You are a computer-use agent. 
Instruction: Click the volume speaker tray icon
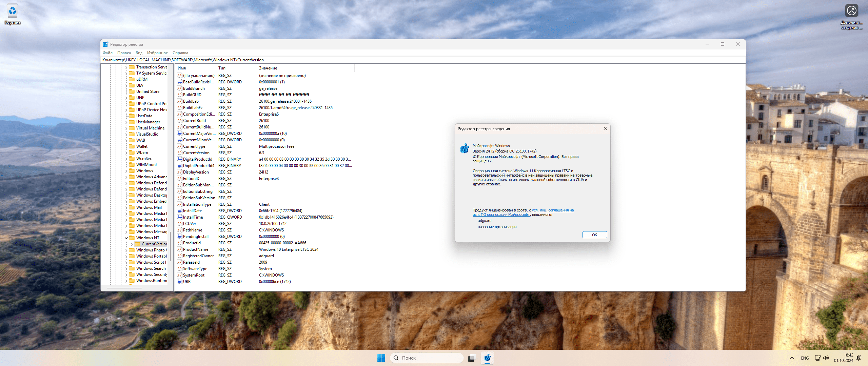click(826, 358)
